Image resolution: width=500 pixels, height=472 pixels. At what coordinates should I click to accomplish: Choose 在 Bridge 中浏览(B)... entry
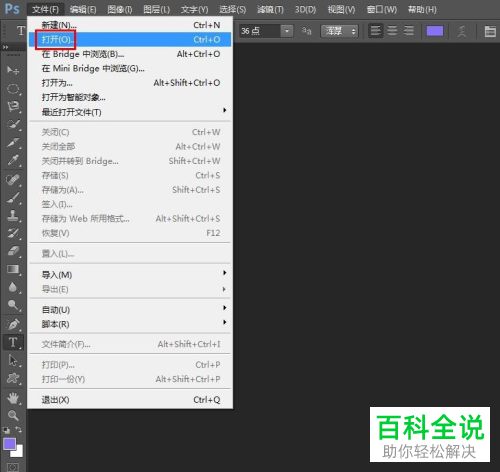(130, 54)
